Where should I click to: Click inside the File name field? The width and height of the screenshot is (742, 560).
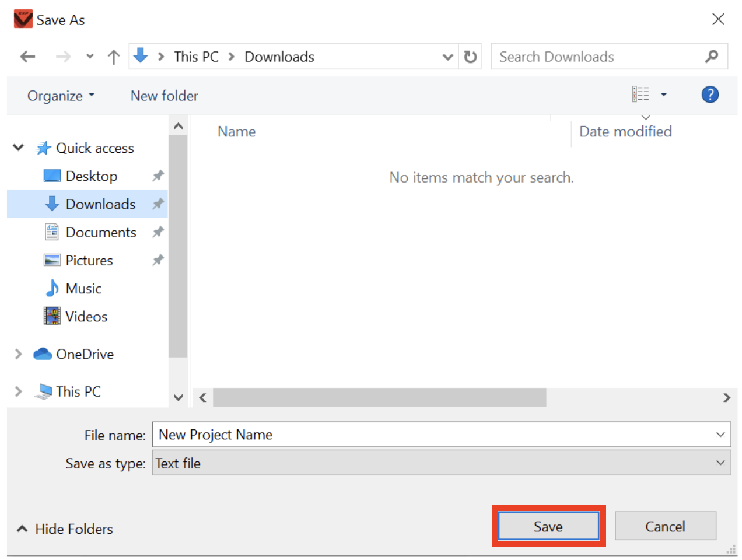350,435
